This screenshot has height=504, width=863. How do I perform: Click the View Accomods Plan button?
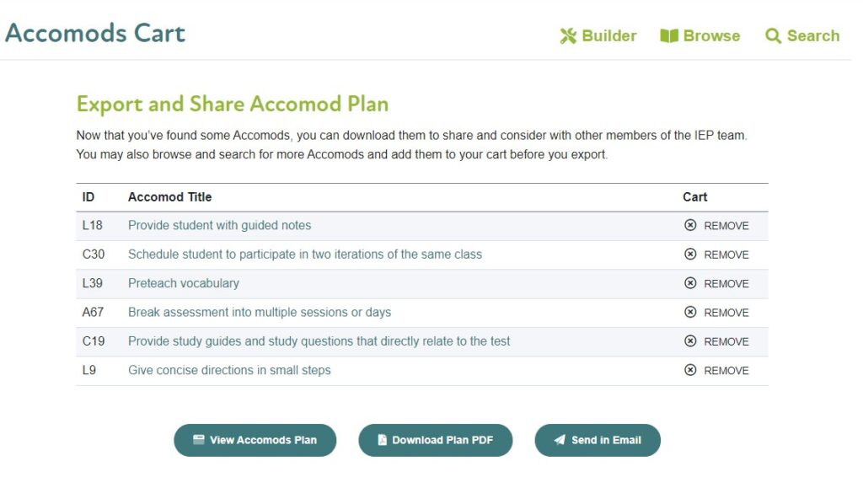click(255, 439)
